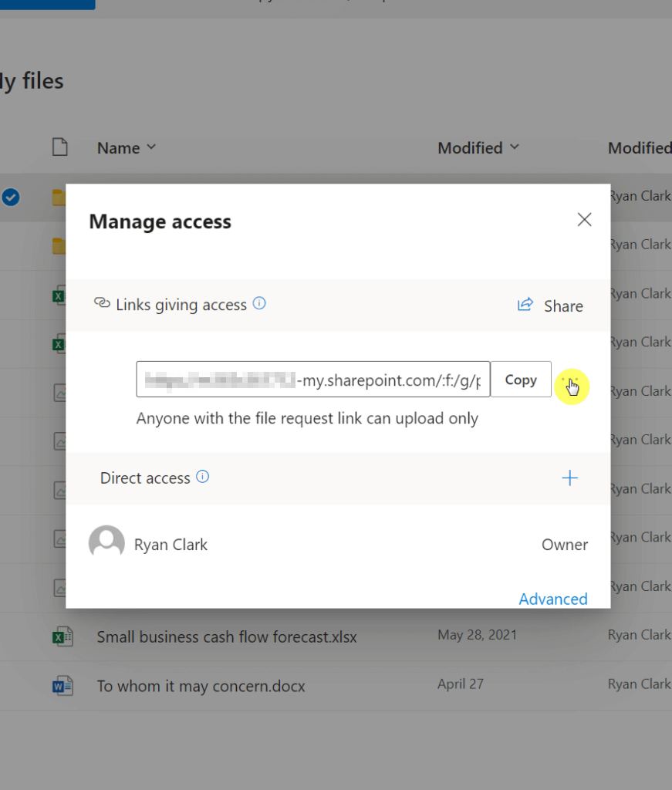The height and width of the screenshot is (790, 672).
Task: Click the share arrow icon beside Share
Action: click(525, 304)
